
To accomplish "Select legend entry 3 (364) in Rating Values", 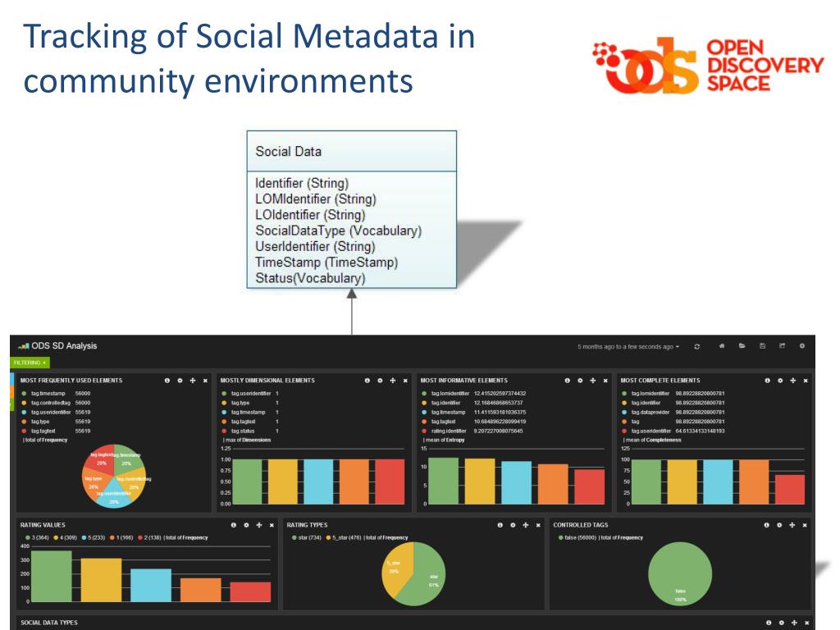I will (x=37, y=537).
